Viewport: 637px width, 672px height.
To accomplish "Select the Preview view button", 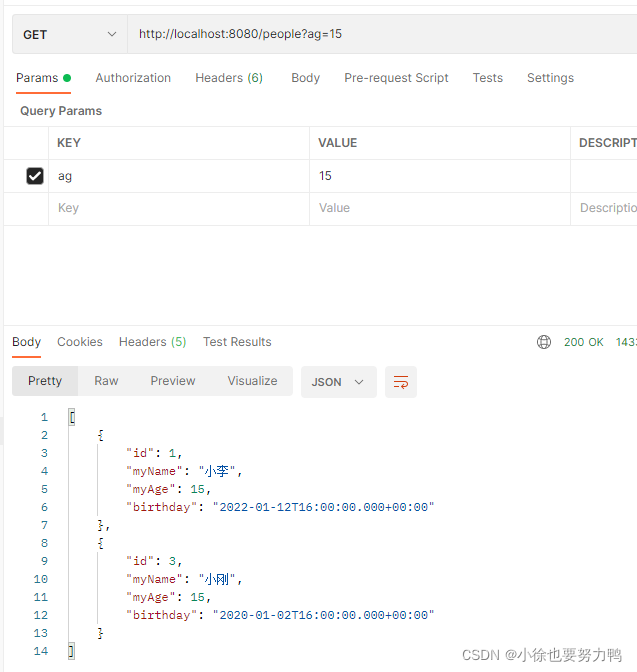I will pyautogui.click(x=173, y=381).
